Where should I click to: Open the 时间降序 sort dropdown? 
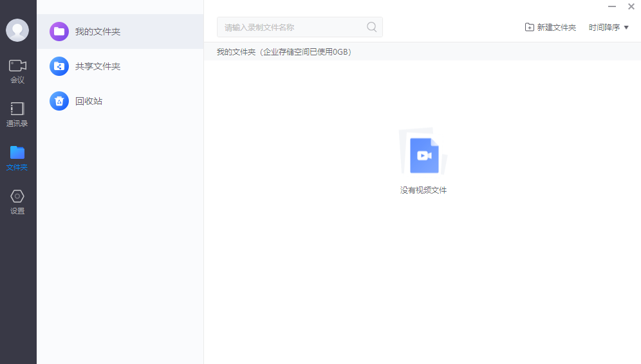coord(605,28)
